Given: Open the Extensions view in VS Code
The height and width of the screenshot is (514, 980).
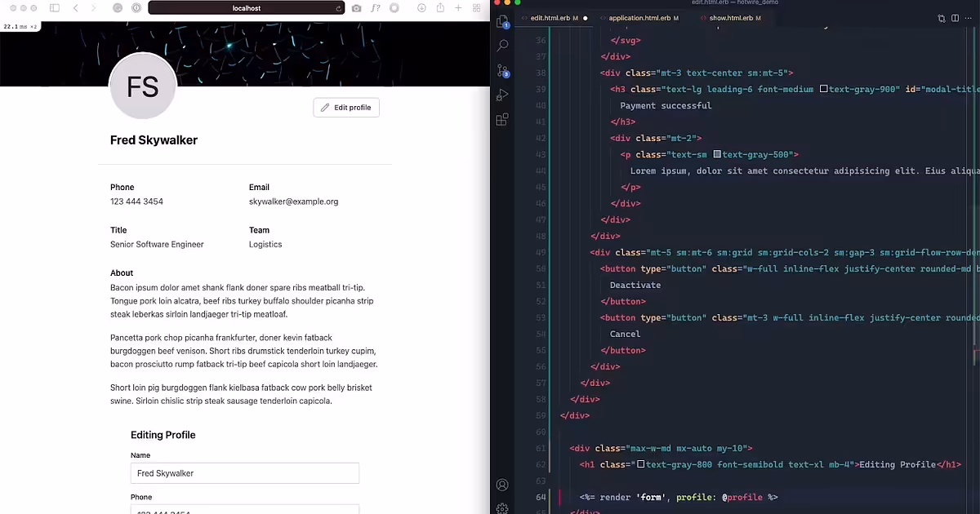Looking at the screenshot, I should click(x=502, y=121).
